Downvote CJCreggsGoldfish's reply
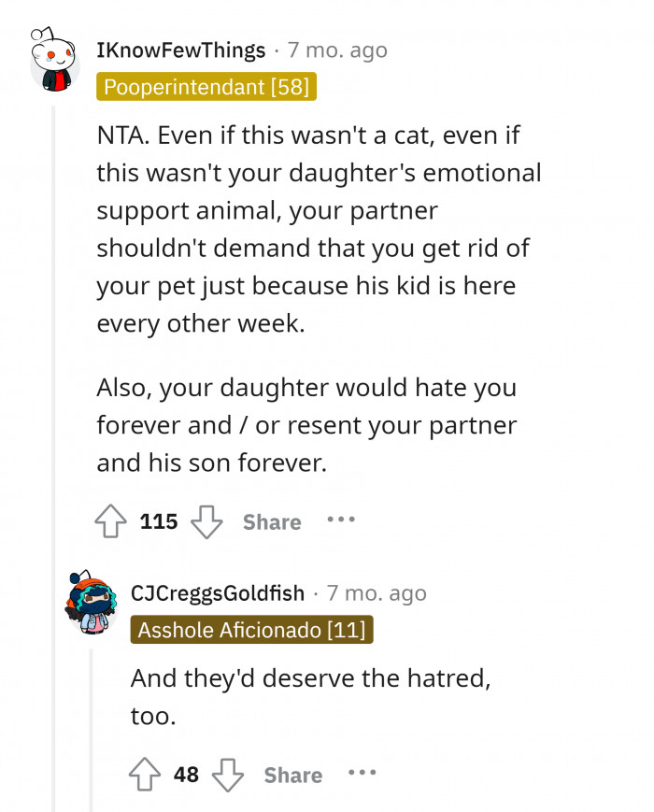This screenshot has height=812, width=654. pos(230,775)
